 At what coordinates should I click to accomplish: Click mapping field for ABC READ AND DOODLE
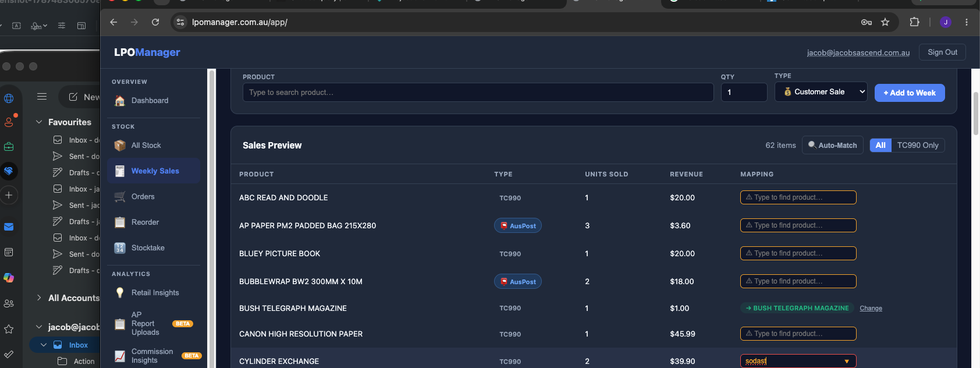798,197
